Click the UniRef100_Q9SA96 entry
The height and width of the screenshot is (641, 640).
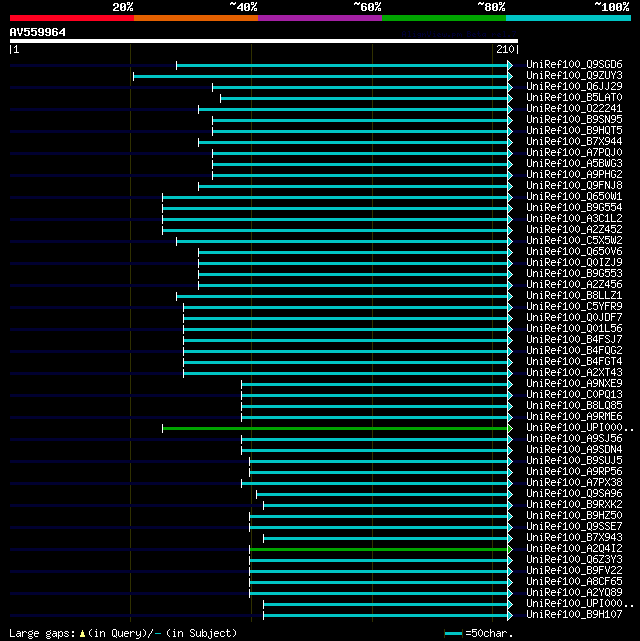(574, 494)
